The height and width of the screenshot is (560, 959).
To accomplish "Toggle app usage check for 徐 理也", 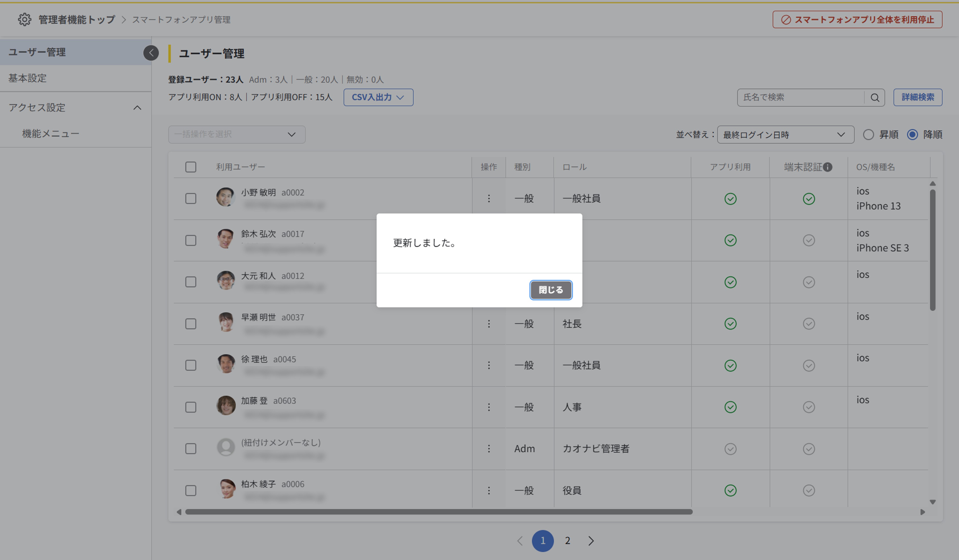I will (x=730, y=366).
